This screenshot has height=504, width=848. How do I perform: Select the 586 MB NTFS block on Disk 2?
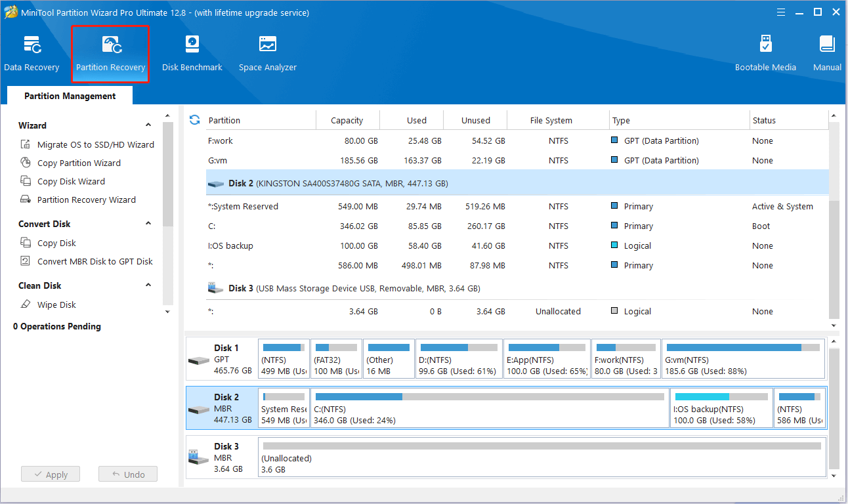point(799,408)
